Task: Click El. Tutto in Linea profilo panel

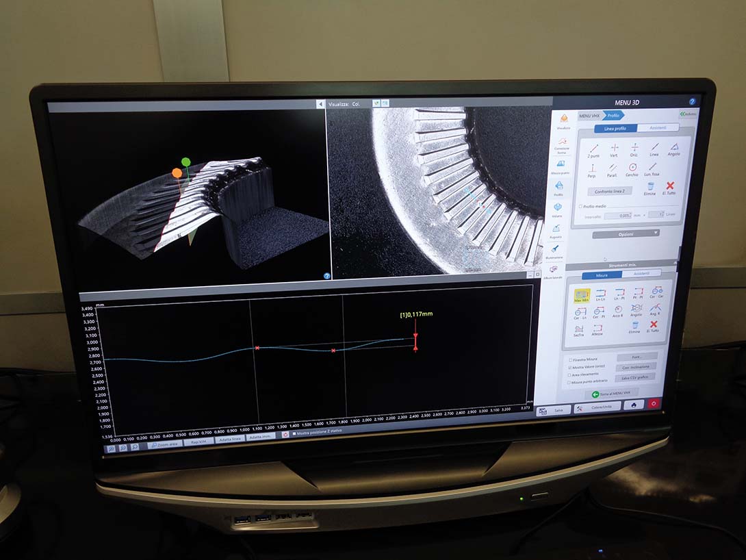Action: coord(670,188)
